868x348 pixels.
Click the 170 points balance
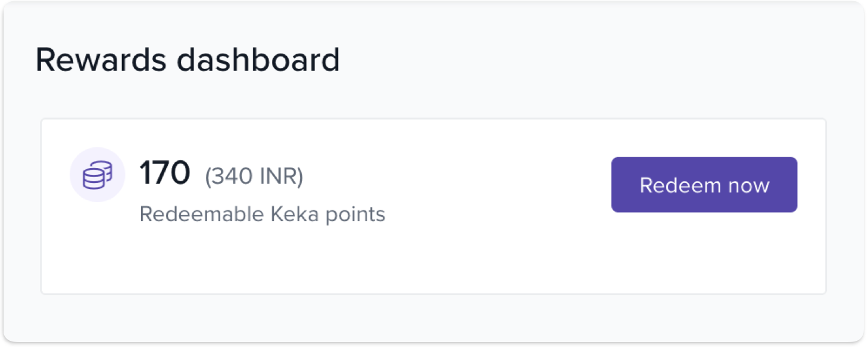point(164,173)
